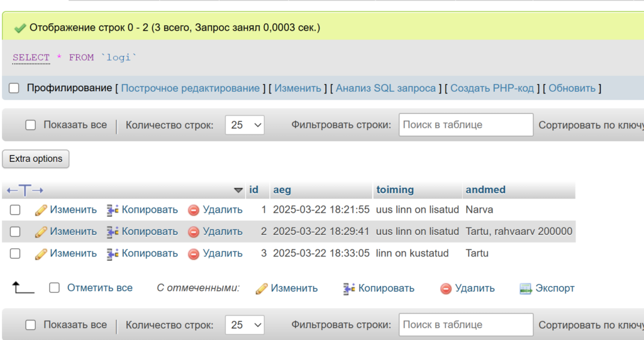
Task: Open the top 'Количество строк' dropdown
Action: point(245,125)
